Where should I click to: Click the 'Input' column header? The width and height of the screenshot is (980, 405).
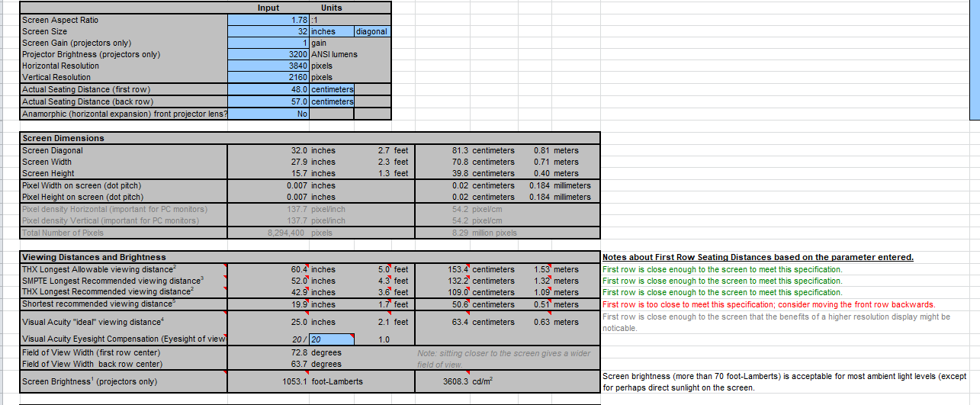[x=268, y=8]
